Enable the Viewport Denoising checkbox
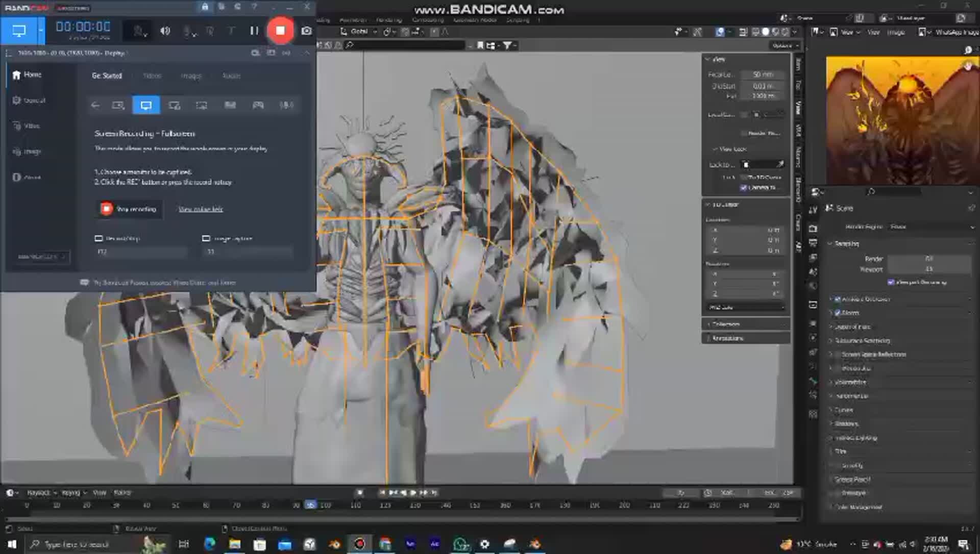Viewport: 980px width, 554px height. (x=891, y=282)
